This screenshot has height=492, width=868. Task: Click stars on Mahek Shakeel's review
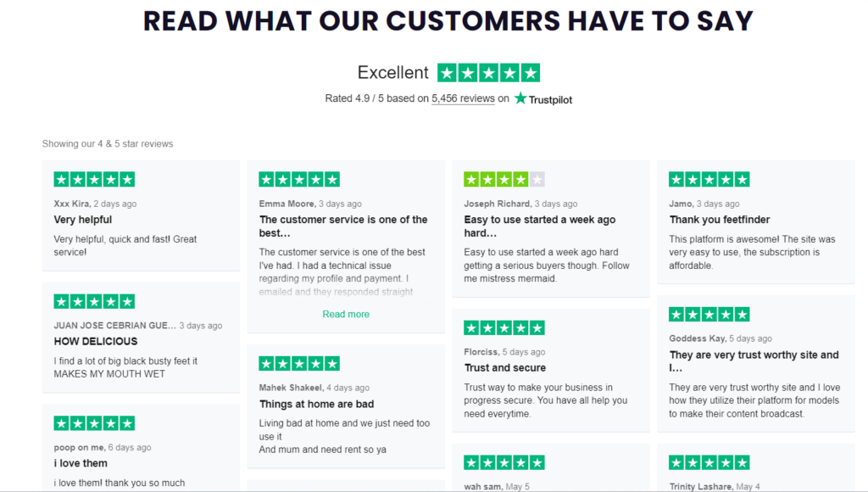[x=299, y=364]
